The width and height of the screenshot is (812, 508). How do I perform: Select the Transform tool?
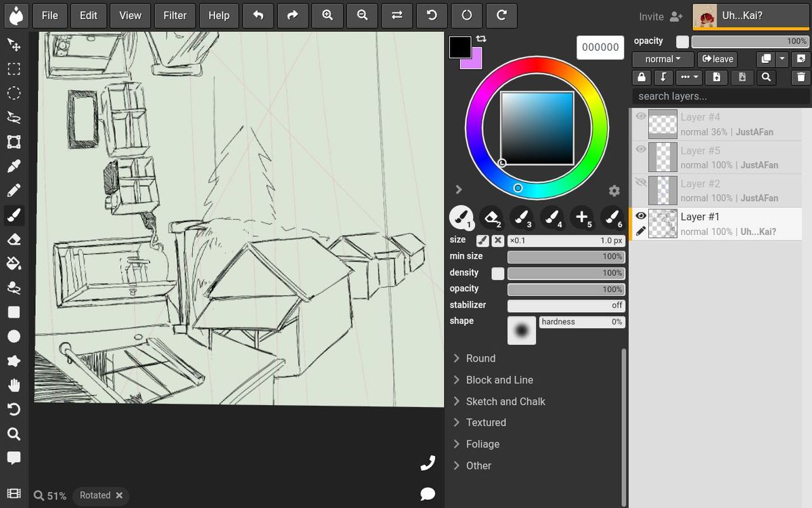14,142
